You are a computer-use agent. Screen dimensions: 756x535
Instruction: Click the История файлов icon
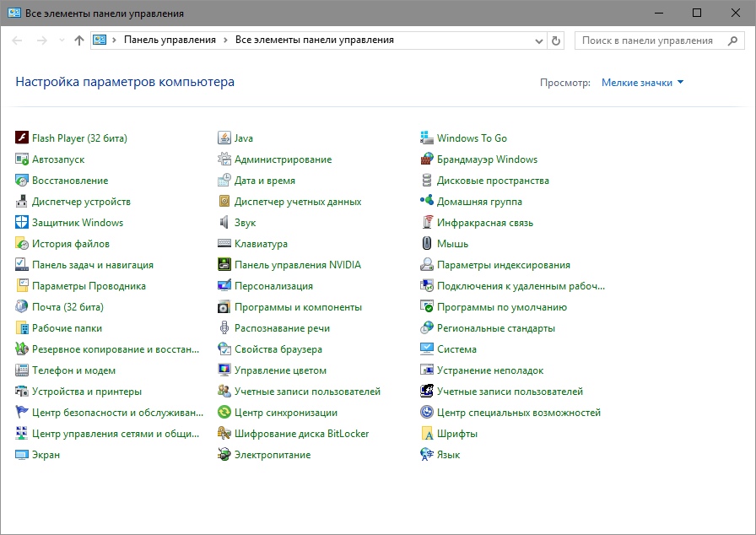pos(22,243)
